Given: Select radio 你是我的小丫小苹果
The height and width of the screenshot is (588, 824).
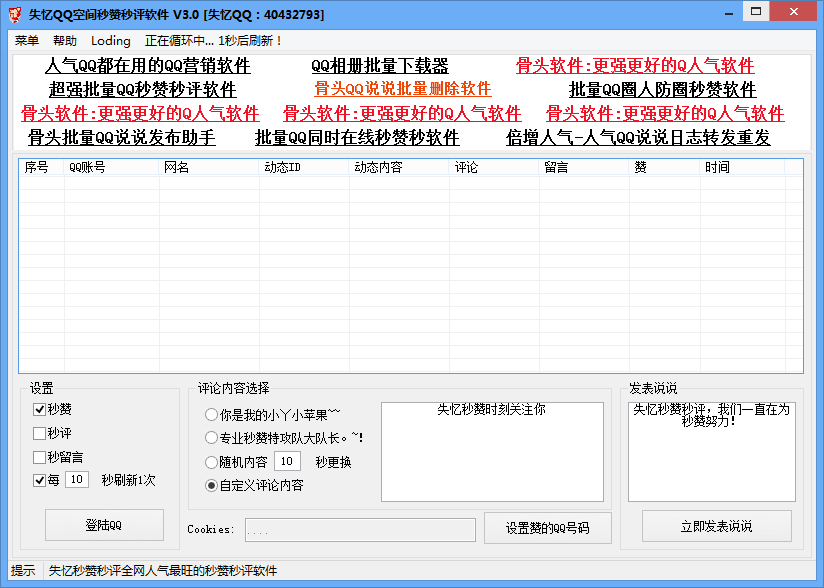Looking at the screenshot, I should point(211,415).
